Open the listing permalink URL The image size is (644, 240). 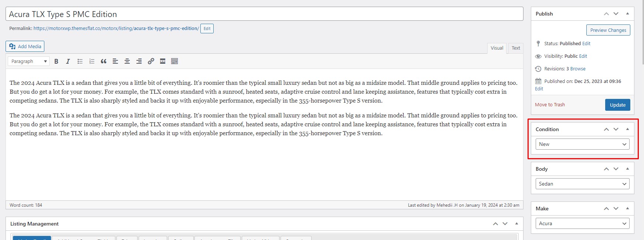pos(116,29)
